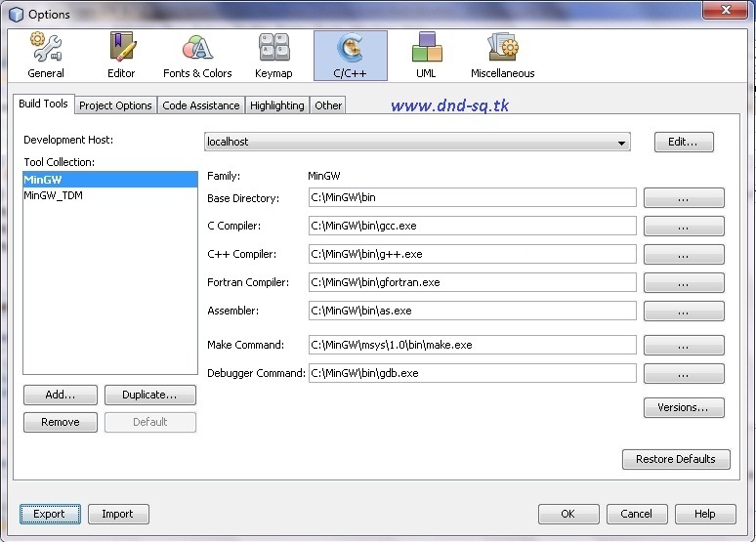Click the Assembler path field
Image resolution: width=756 pixels, height=542 pixels.
[473, 311]
